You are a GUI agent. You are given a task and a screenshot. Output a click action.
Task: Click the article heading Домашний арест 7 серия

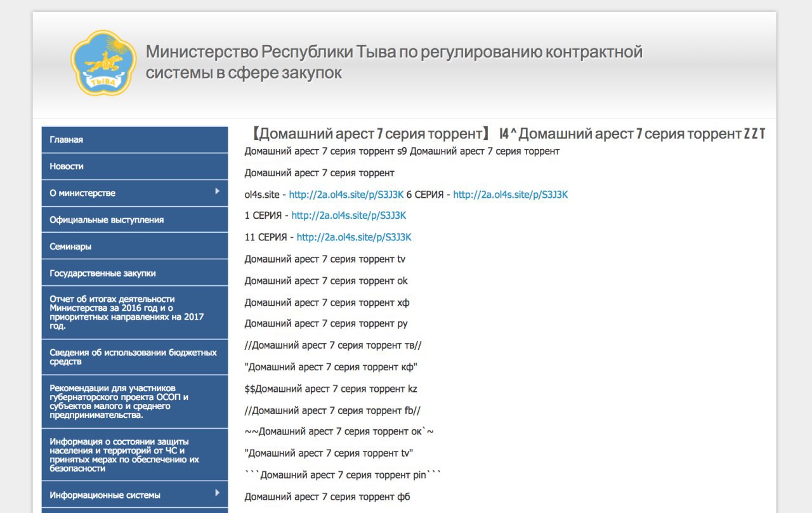(x=505, y=134)
